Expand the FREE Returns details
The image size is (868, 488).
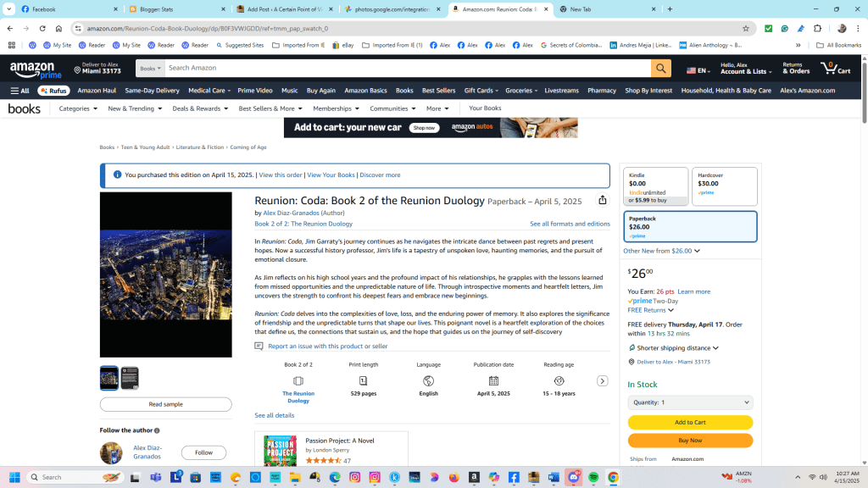click(x=650, y=310)
